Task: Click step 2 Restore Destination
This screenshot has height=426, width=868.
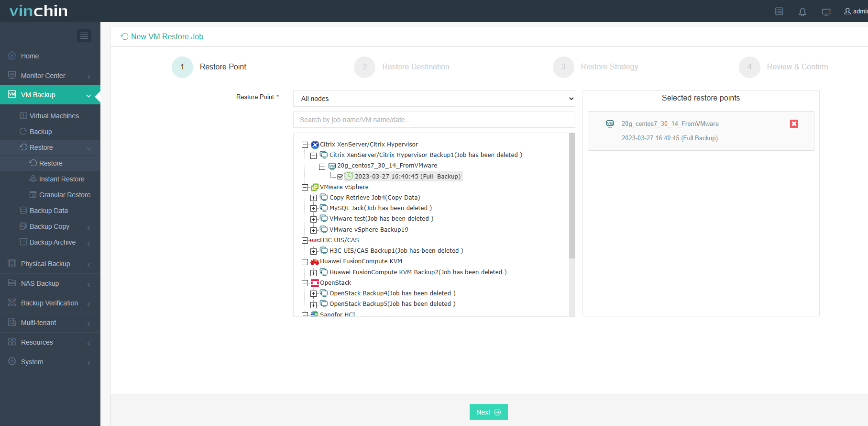Action: coord(402,67)
